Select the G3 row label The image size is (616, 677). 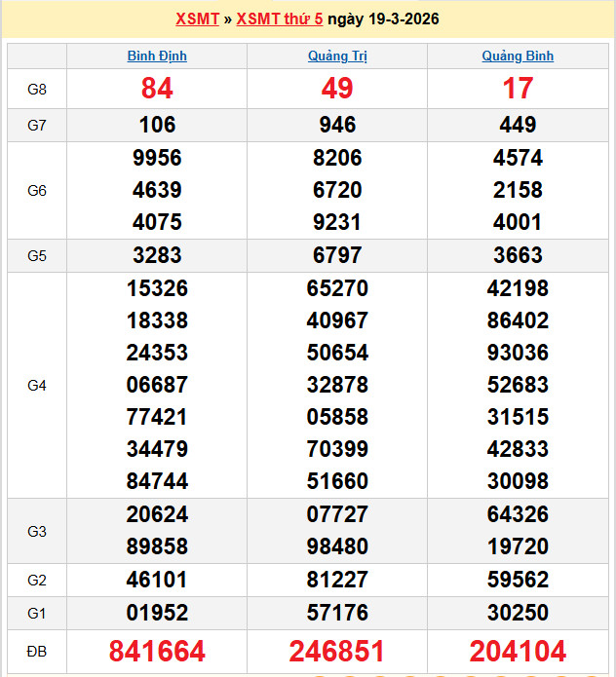[37, 531]
